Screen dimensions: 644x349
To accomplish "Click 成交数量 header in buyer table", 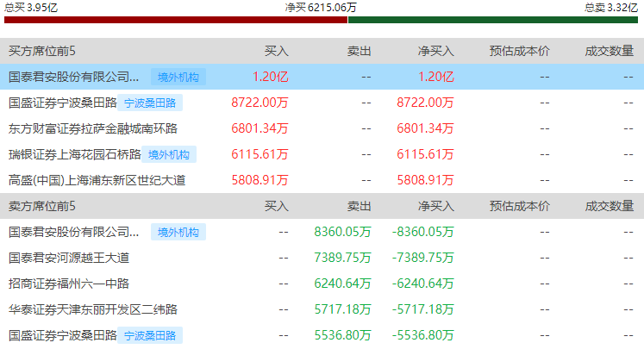I will click(x=610, y=51).
